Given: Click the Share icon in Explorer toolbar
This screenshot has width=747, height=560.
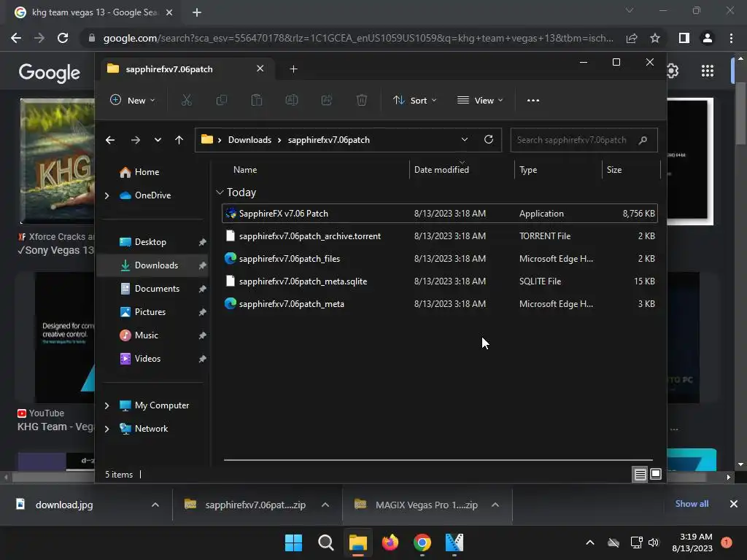Looking at the screenshot, I should click(x=327, y=100).
